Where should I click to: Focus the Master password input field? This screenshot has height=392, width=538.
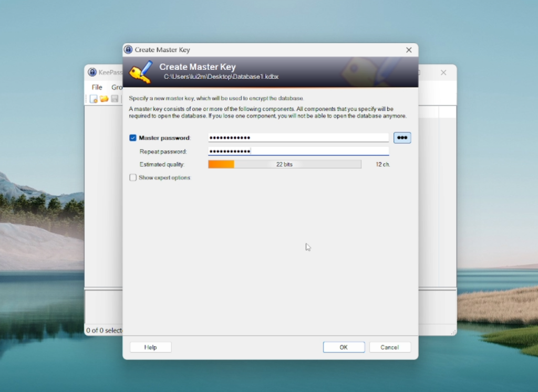click(x=297, y=137)
